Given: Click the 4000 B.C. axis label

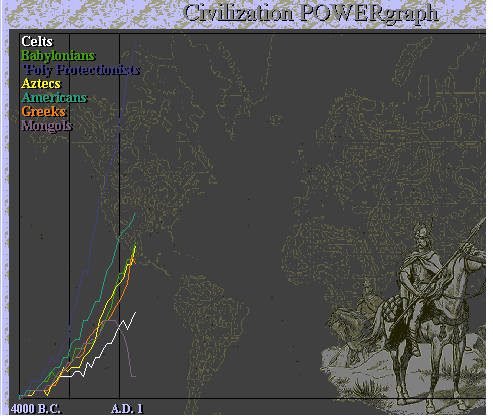Looking at the screenshot, I should coord(36,409).
